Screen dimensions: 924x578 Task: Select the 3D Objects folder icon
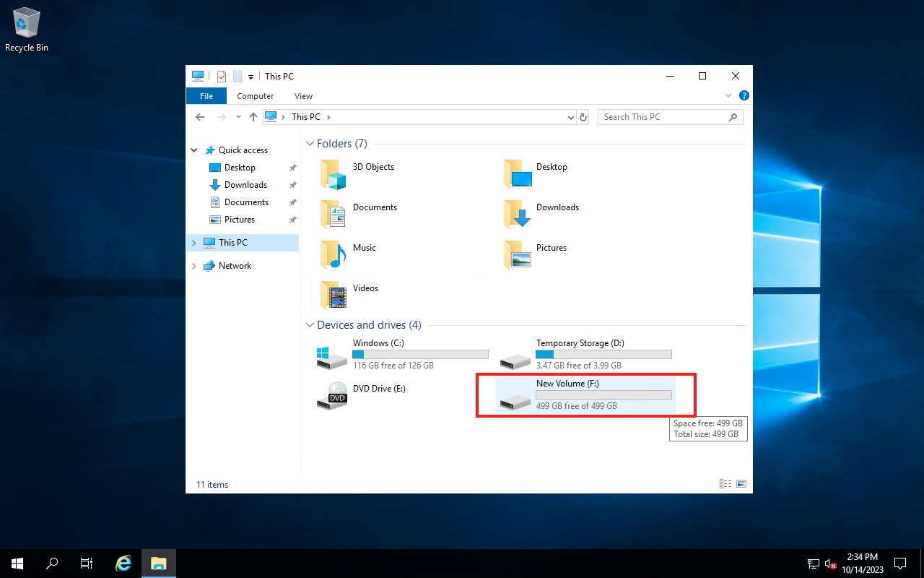point(334,174)
